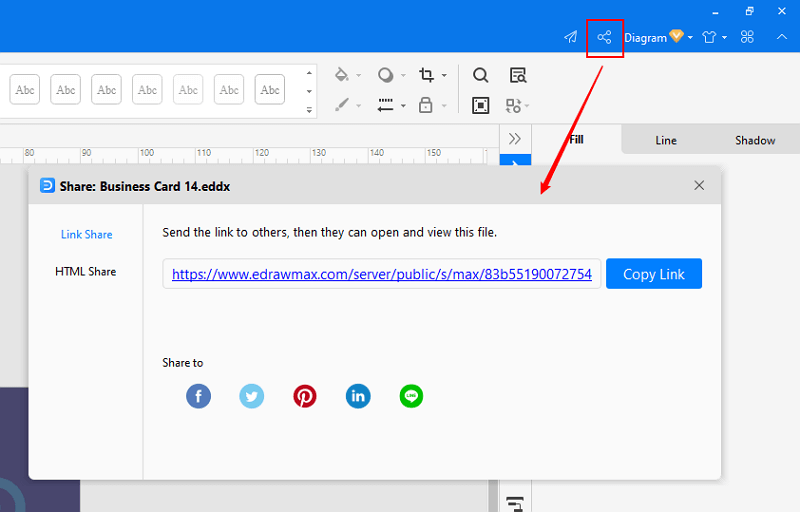The image size is (800, 512).
Task: Click the Replace Shape icon
Action: pos(513,106)
